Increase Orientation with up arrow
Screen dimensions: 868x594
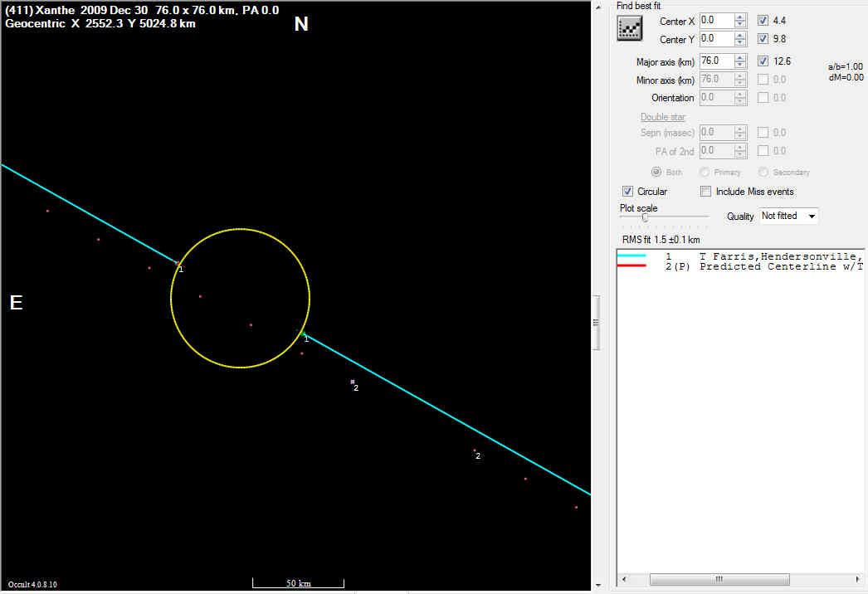tap(740, 94)
